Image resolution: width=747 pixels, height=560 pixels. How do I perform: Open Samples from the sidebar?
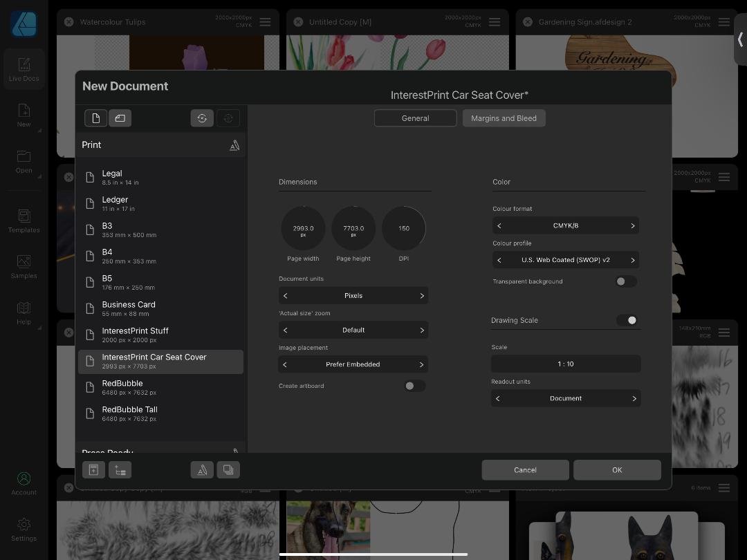tap(24, 267)
